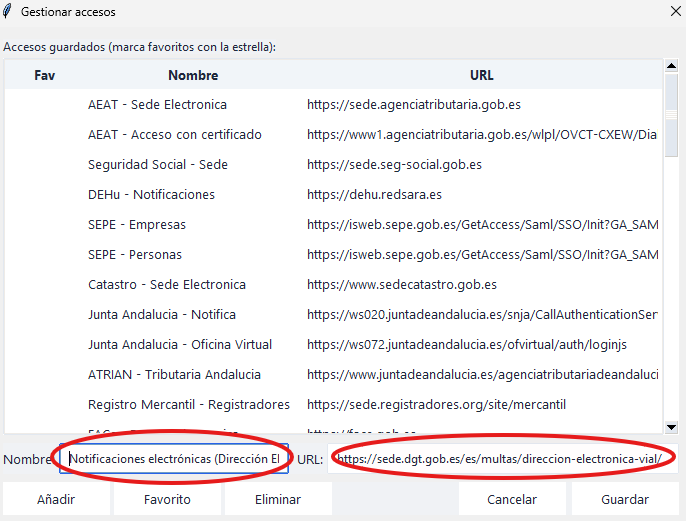Select row ATRIAN - Tributaria Andalucia

[x=333, y=374]
